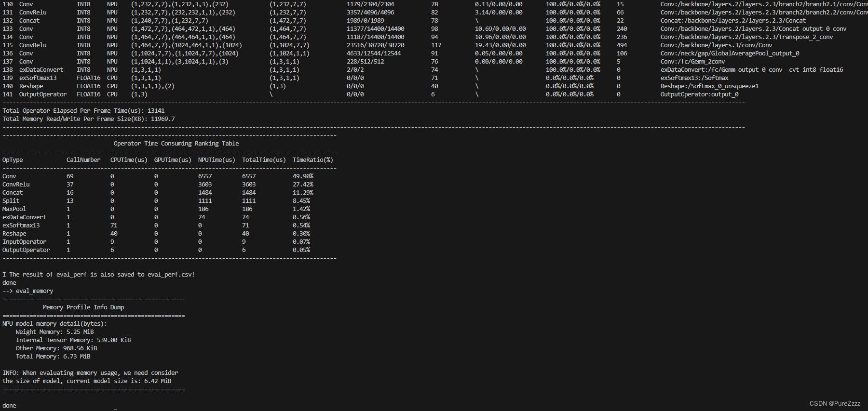868x411 pixels.
Task: Click CallNumber value 37 for ConvRelu
Action: point(70,184)
